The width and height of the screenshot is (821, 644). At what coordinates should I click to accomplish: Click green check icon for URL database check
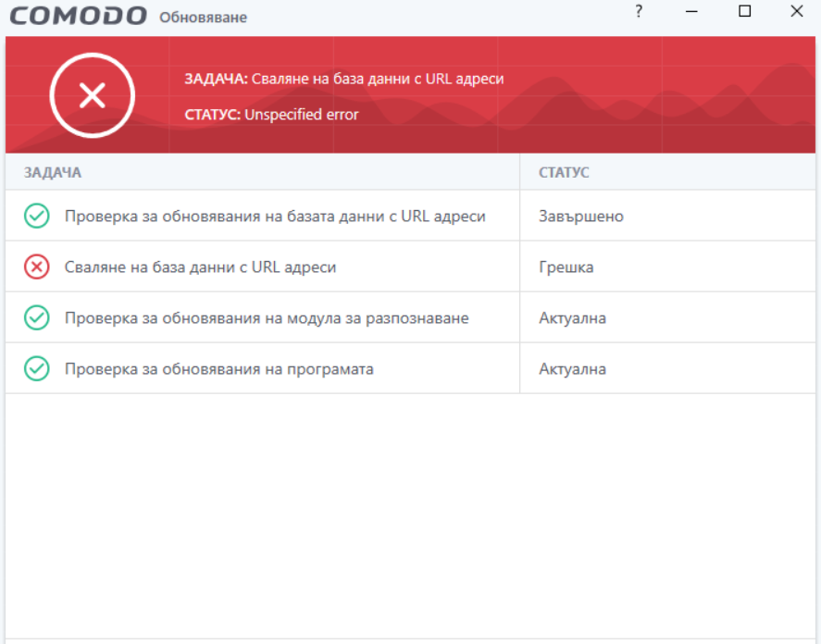pos(37,216)
